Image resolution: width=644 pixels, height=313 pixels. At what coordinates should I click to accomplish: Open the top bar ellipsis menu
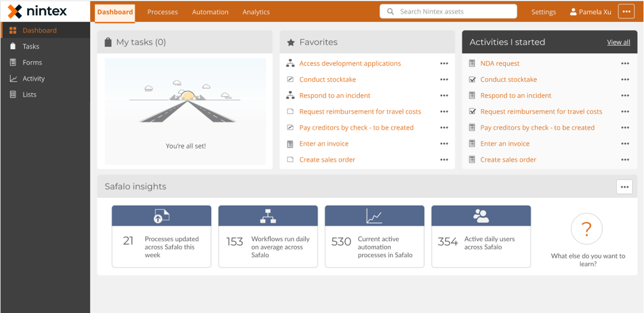(x=626, y=11)
